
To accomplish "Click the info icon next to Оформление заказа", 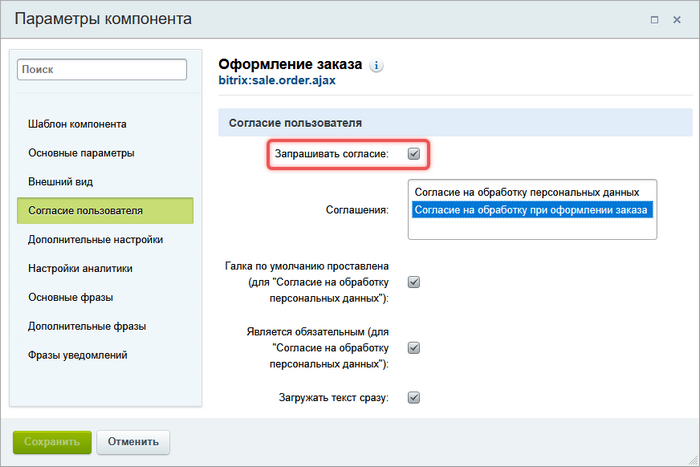I will (x=377, y=65).
